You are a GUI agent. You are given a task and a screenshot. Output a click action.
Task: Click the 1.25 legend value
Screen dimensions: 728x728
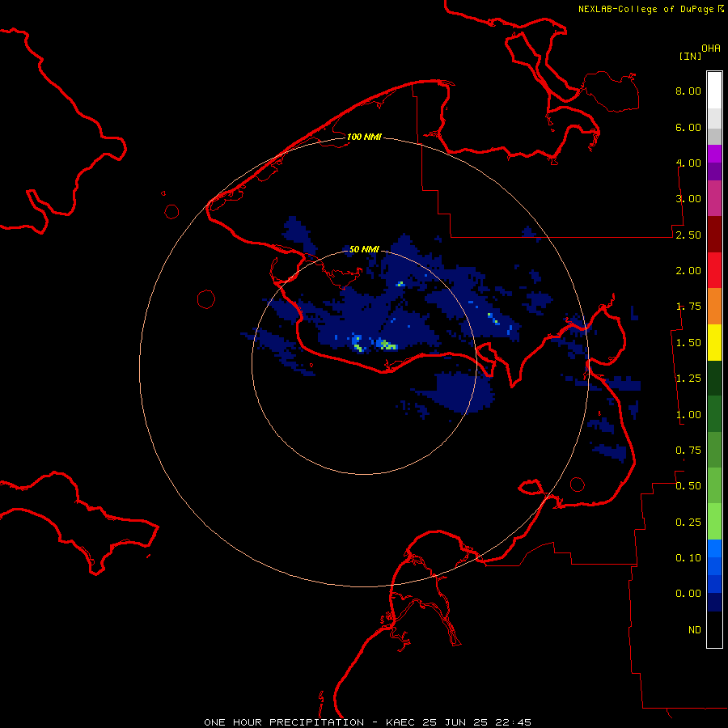pyautogui.click(x=688, y=379)
